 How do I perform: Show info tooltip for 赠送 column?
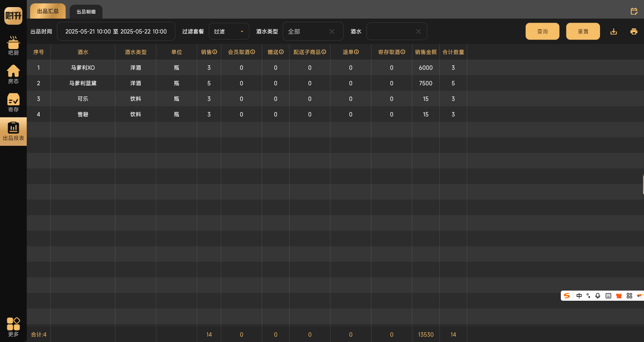tap(281, 52)
